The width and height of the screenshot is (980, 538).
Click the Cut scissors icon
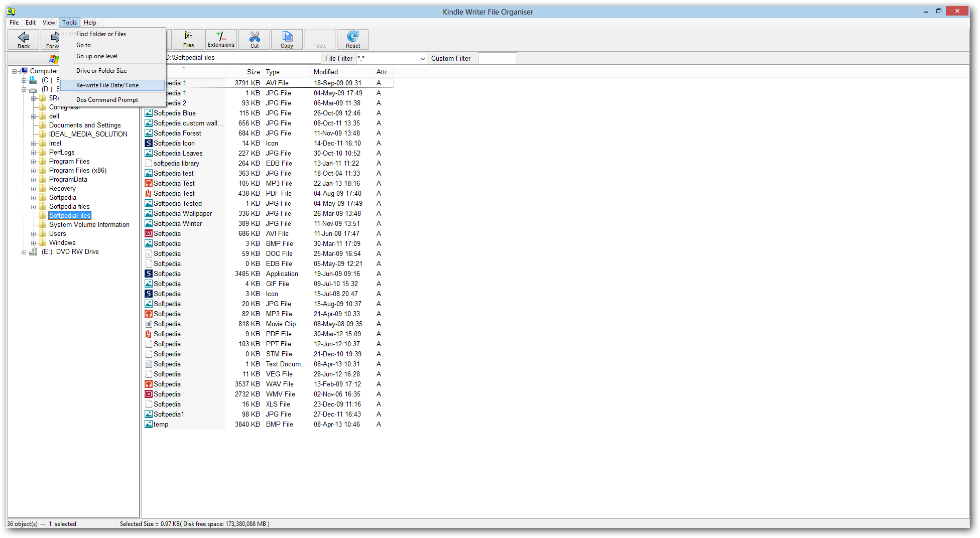(255, 37)
